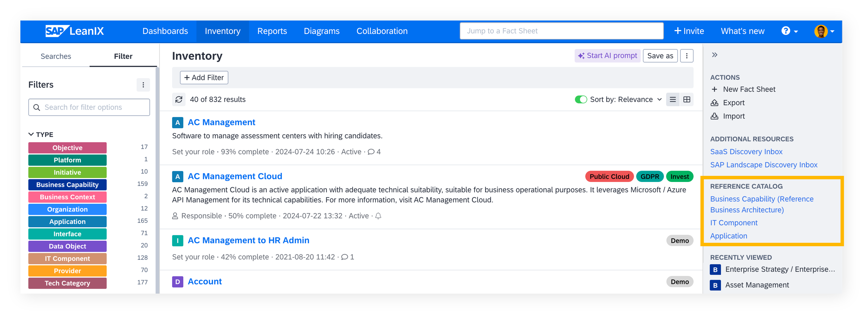Open Business Capability reference catalog link

762,204
